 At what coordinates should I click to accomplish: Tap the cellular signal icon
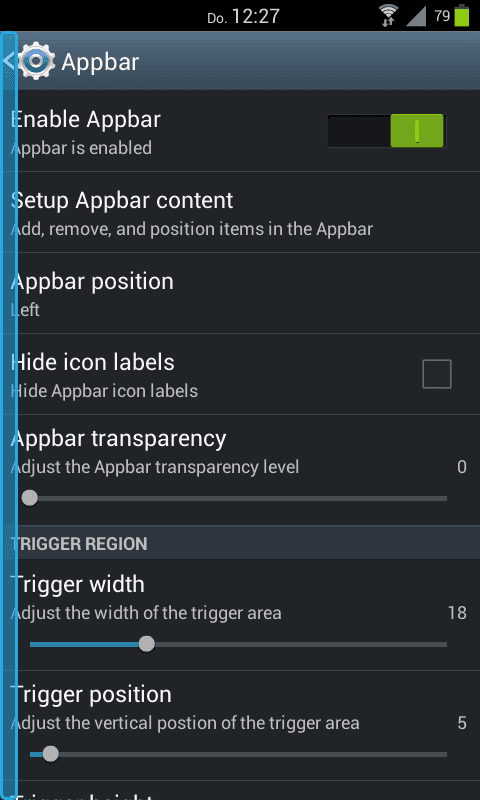coord(416,16)
